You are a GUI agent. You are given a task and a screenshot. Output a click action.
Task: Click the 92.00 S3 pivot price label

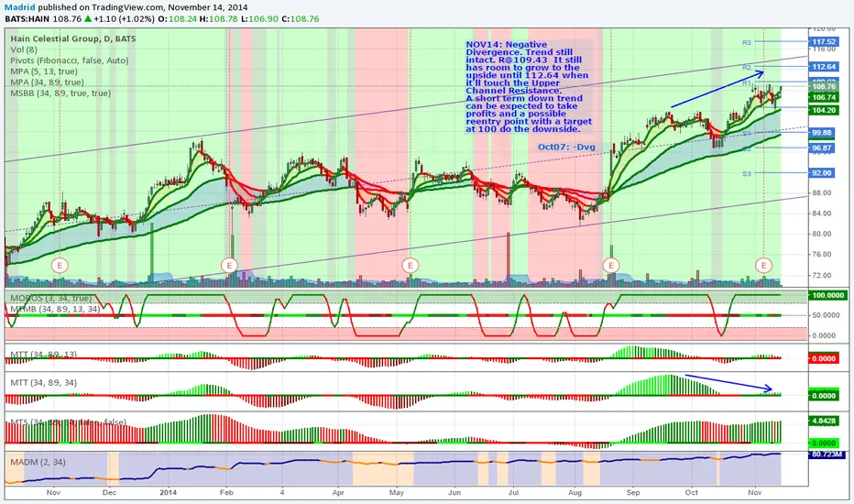click(821, 173)
